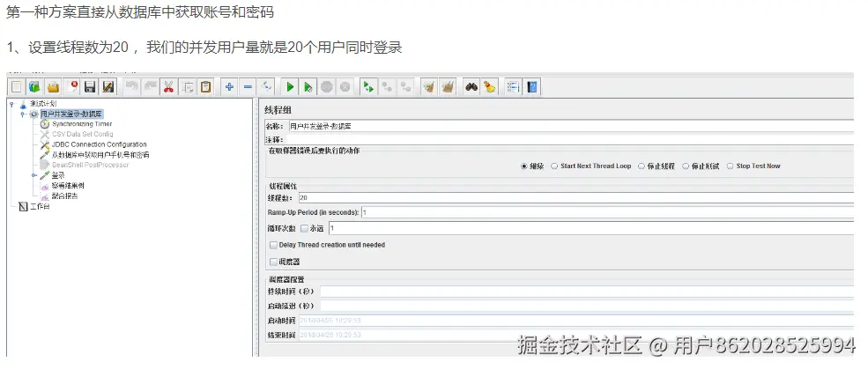Image resolution: width=868 pixels, height=369 pixels.
Task: Select 用户并发登录-数据库 thread group
Action: tap(71, 114)
